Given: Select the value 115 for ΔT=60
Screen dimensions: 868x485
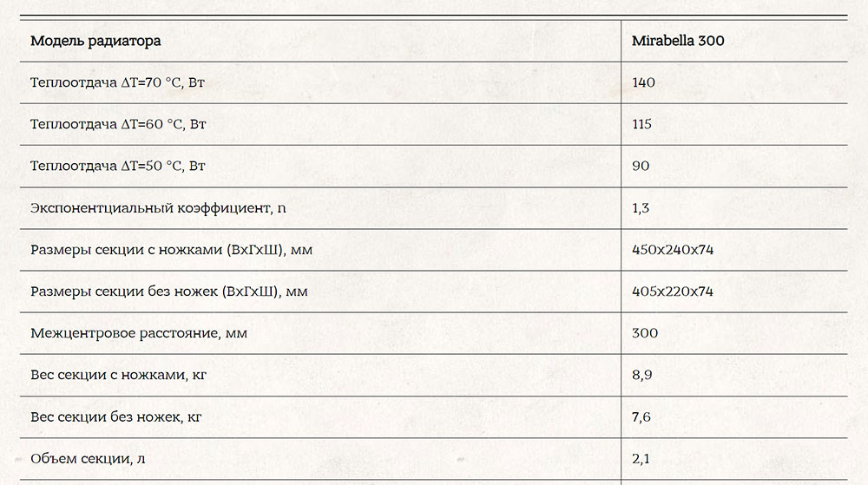Looking at the screenshot, I should 642,124.
